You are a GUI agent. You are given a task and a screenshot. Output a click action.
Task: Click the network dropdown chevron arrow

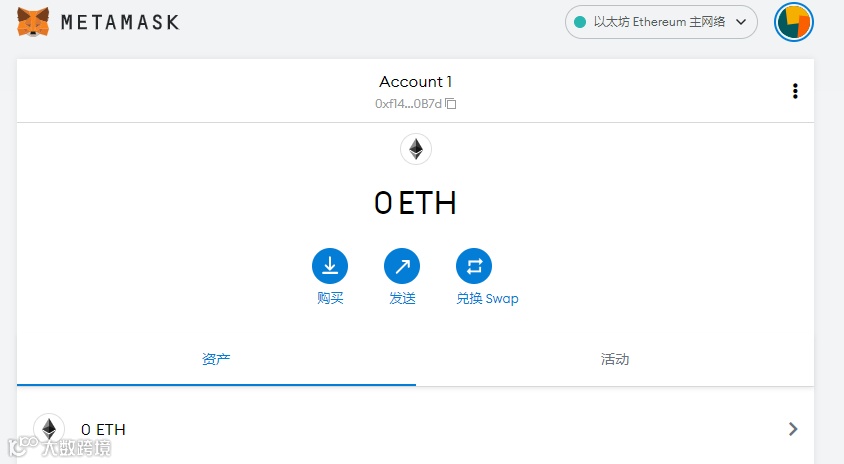click(741, 22)
